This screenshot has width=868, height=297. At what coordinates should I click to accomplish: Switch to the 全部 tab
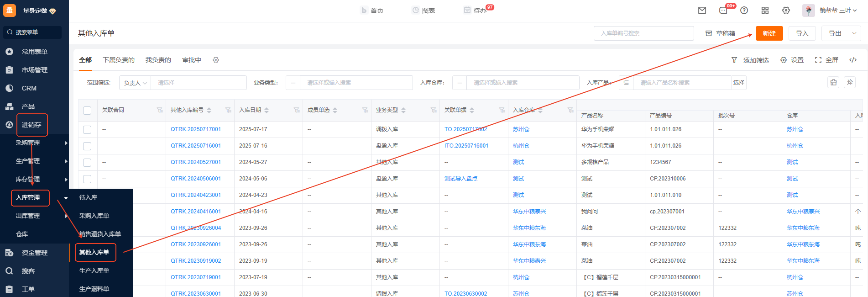85,60
